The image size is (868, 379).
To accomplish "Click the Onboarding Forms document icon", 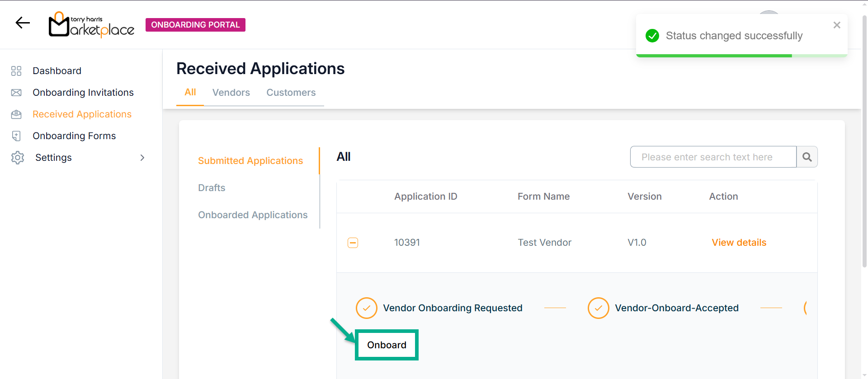I will 16,136.
